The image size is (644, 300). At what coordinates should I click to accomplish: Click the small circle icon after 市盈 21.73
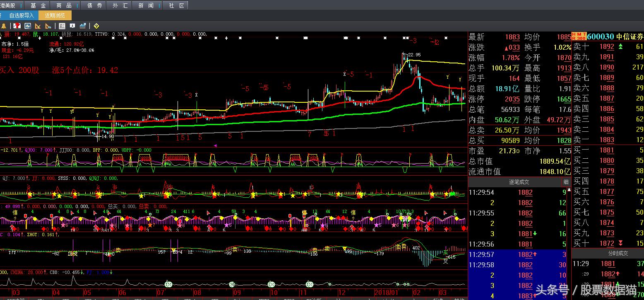pyautogui.click(x=518, y=151)
